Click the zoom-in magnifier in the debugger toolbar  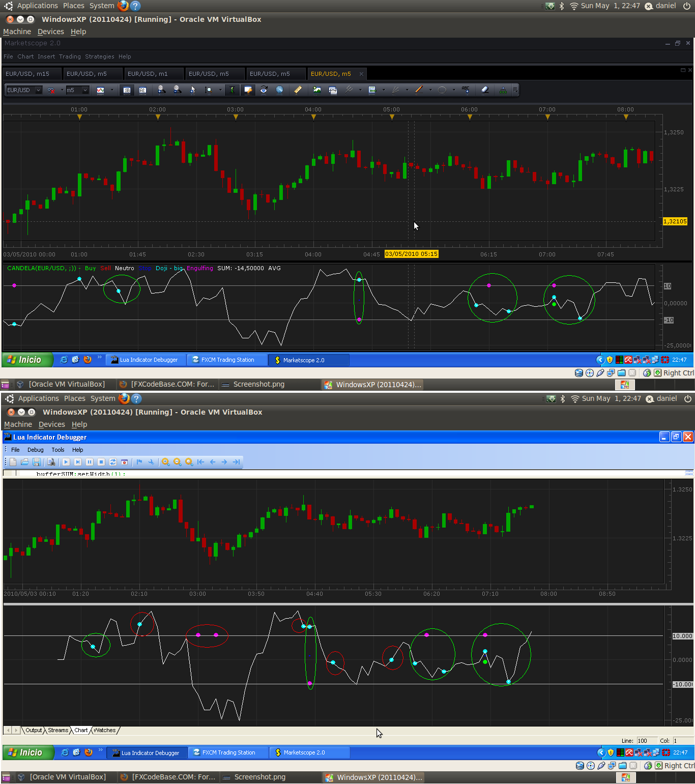165,462
